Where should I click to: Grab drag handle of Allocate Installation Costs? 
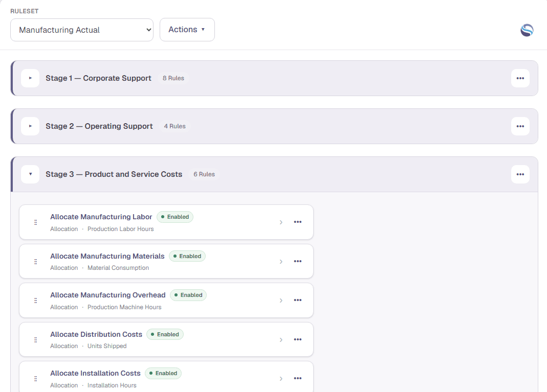pos(36,379)
